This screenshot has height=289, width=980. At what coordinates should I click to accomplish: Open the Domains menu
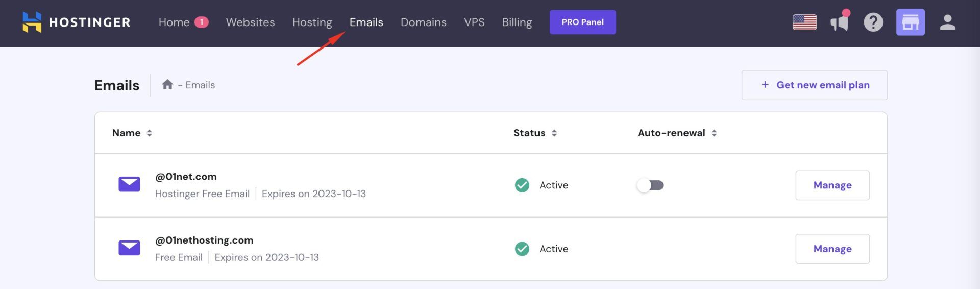tap(423, 22)
